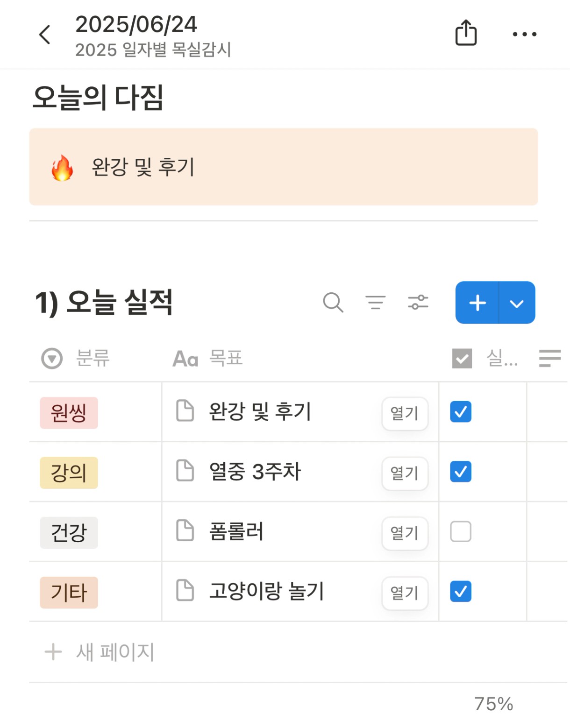Open the filter lines icon
Image resolution: width=570 pixels, height=728 pixels.
(x=375, y=303)
